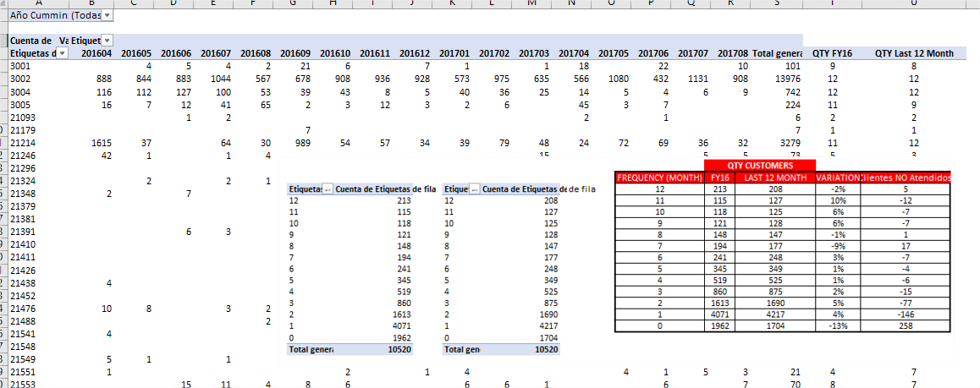The width and height of the screenshot is (980, 388).
Task: Select row label 21179
Action: 23,130
